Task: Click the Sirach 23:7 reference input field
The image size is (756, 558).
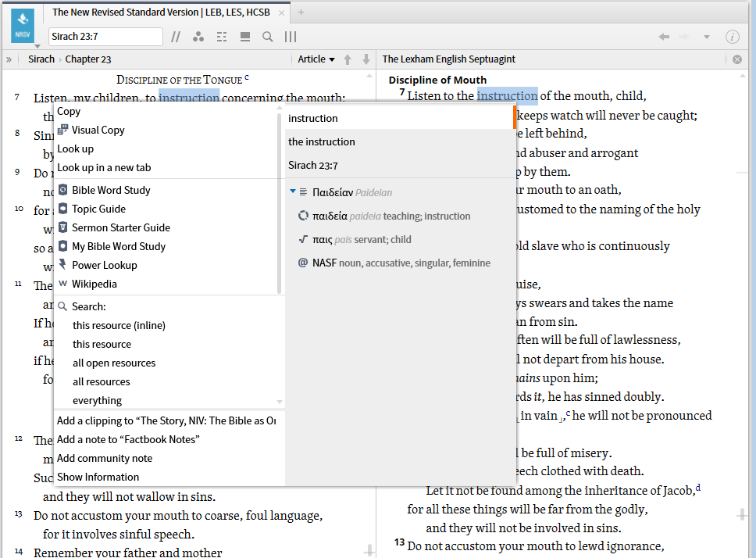Action: tap(105, 36)
